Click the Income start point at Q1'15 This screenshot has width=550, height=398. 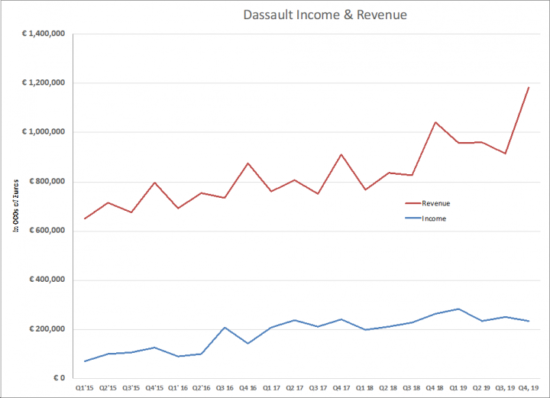[85, 361]
